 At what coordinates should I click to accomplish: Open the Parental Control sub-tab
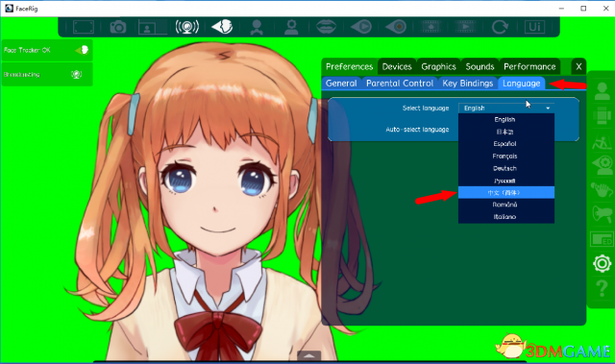pyautogui.click(x=400, y=83)
